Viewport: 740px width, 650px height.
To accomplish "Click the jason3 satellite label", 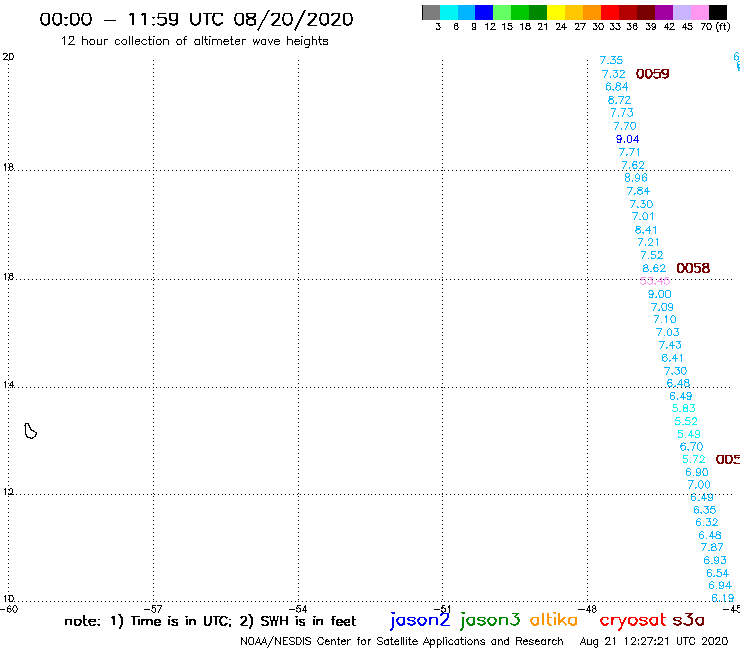I will 490,620.
